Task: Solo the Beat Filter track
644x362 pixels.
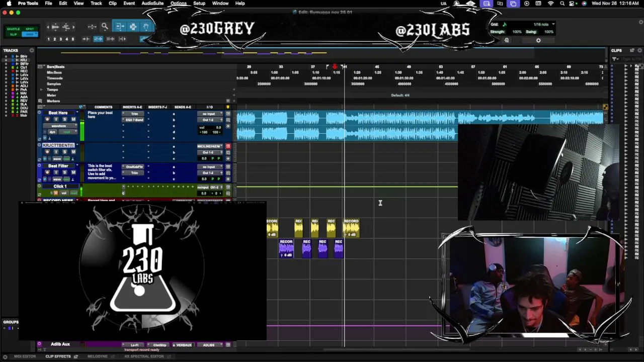Action: [x=64, y=172]
